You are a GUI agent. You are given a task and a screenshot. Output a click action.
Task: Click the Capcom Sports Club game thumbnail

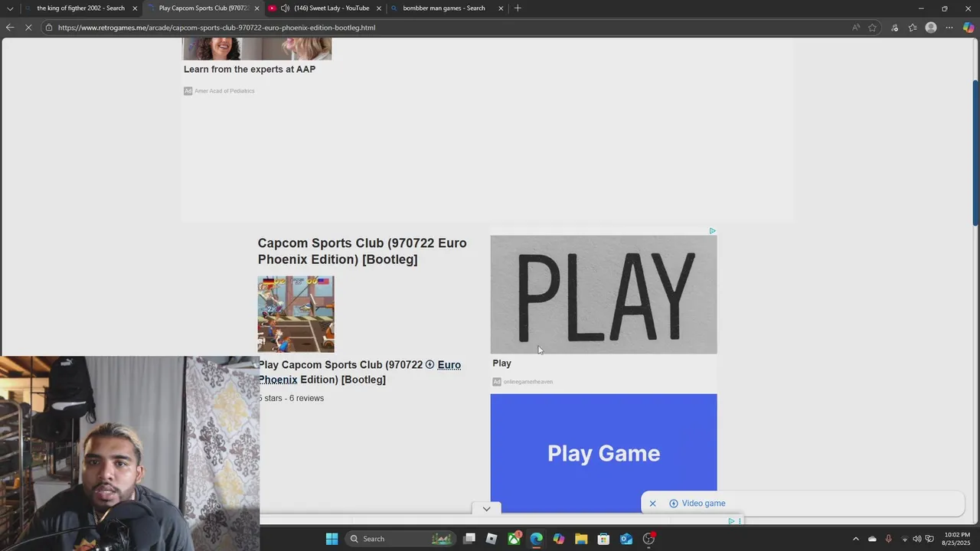tap(296, 315)
